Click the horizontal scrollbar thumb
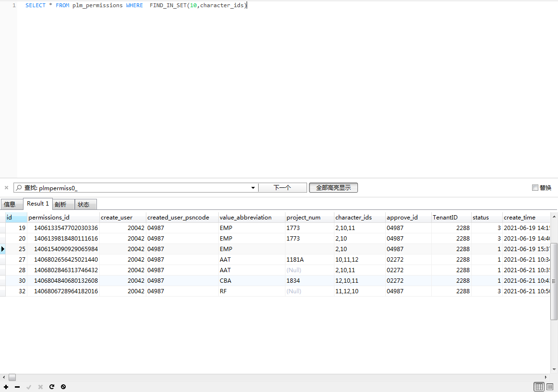The height and width of the screenshot is (392, 558). point(12,377)
